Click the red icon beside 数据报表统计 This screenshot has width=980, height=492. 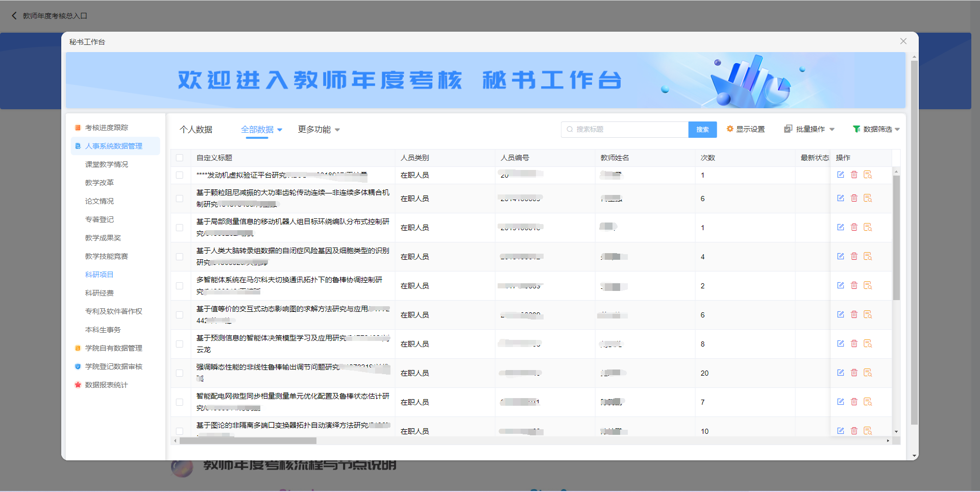coord(78,384)
